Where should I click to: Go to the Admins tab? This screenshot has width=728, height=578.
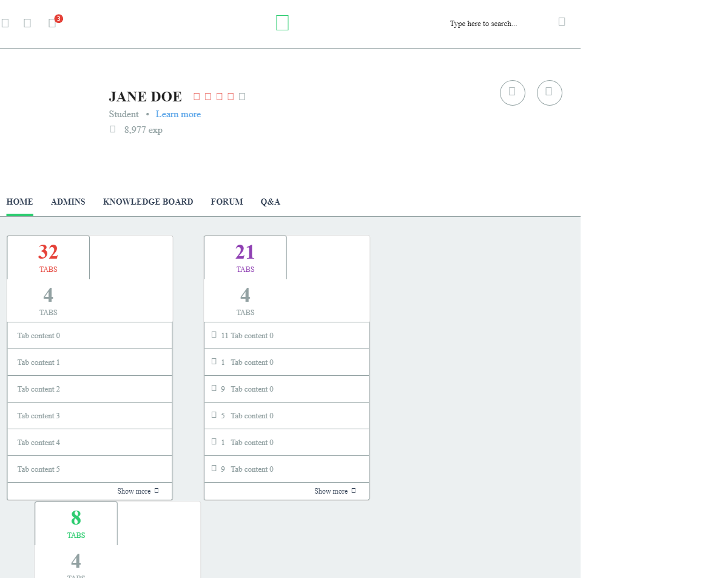click(x=68, y=202)
